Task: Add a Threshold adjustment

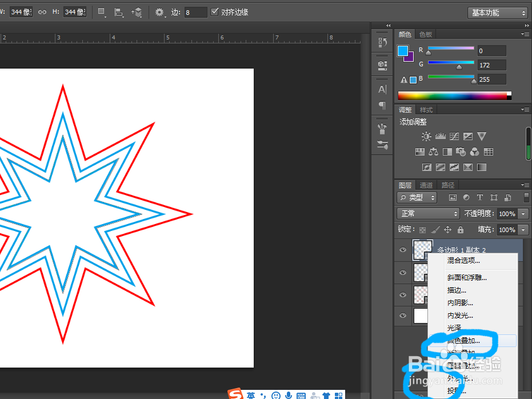Action: point(454,167)
